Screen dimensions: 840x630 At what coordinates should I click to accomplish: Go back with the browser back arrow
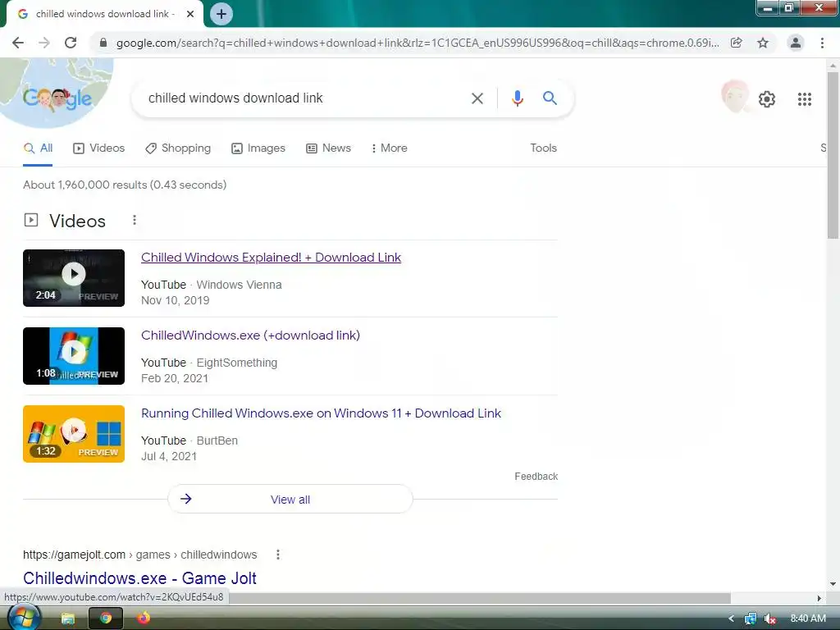coord(18,43)
